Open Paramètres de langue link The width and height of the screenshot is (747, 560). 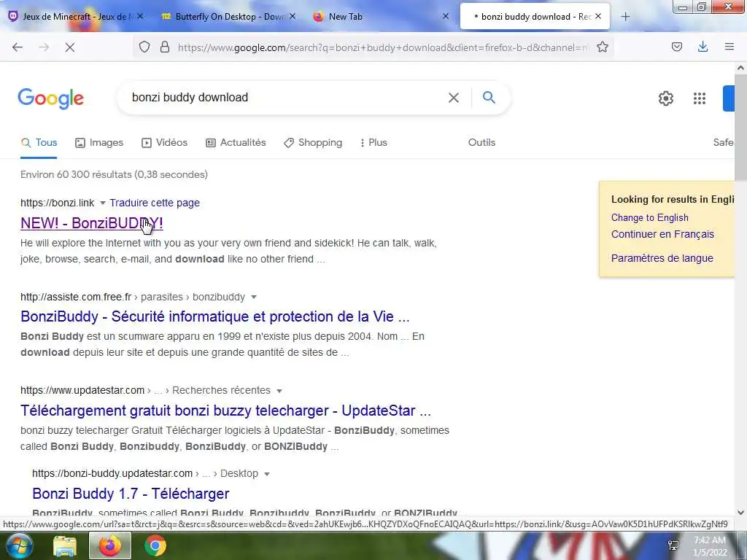(x=662, y=258)
